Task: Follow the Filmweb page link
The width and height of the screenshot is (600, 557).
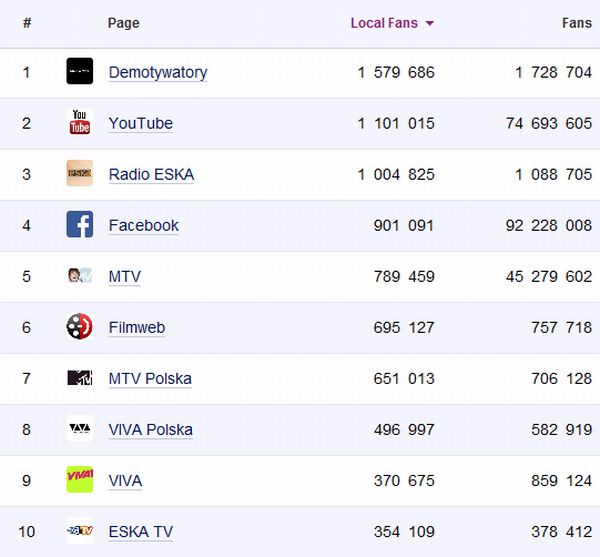Action: click(137, 327)
